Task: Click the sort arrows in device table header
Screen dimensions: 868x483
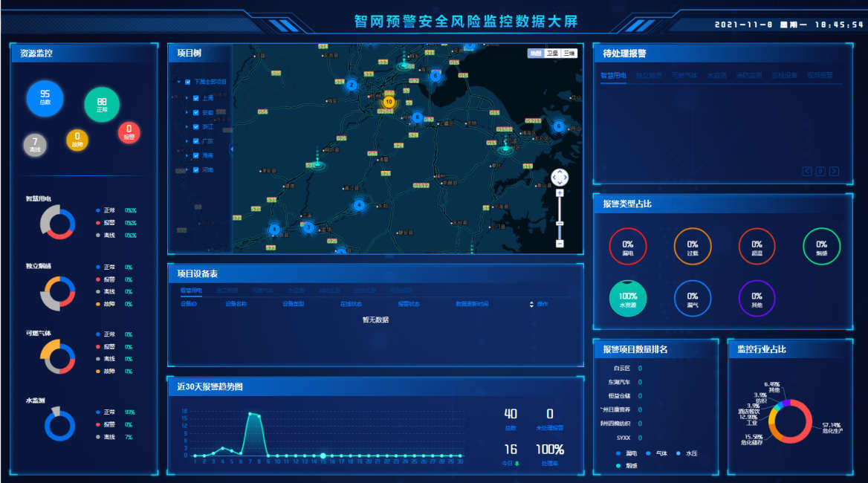Action: tap(531, 304)
